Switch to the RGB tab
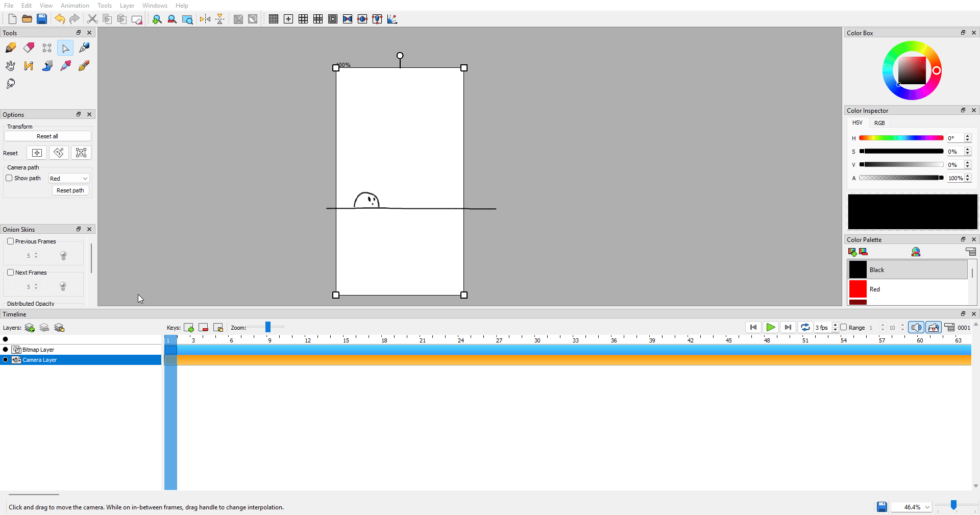Image resolution: width=980 pixels, height=515 pixels. (x=879, y=123)
